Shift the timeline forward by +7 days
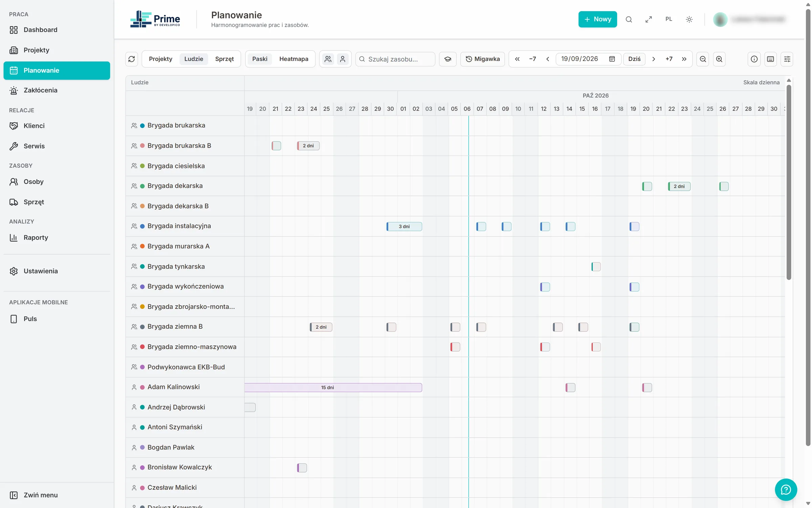The height and width of the screenshot is (508, 812). pos(669,59)
